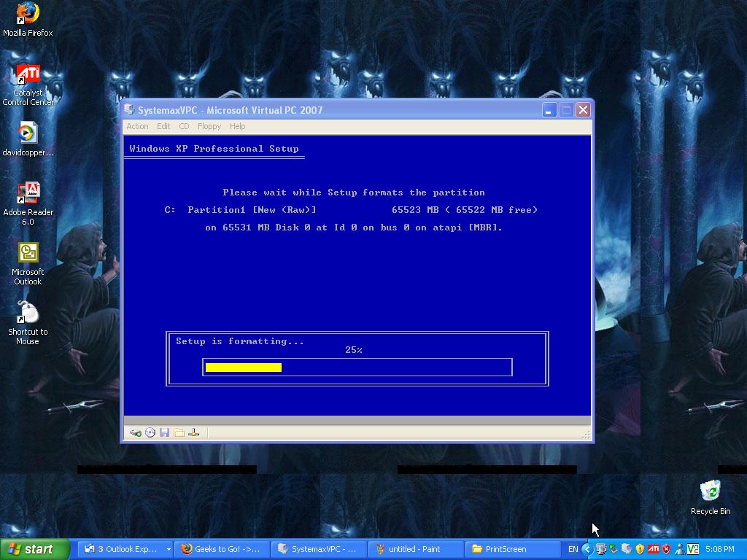Click 'Setup is formatting...' text
The height and width of the screenshot is (560, 747).
tap(239, 341)
